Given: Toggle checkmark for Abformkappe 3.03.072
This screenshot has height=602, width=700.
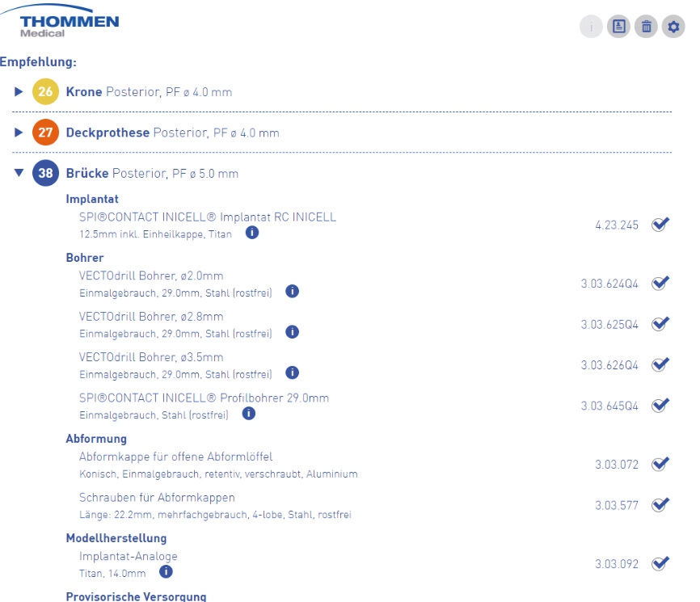Looking at the screenshot, I should [x=660, y=464].
